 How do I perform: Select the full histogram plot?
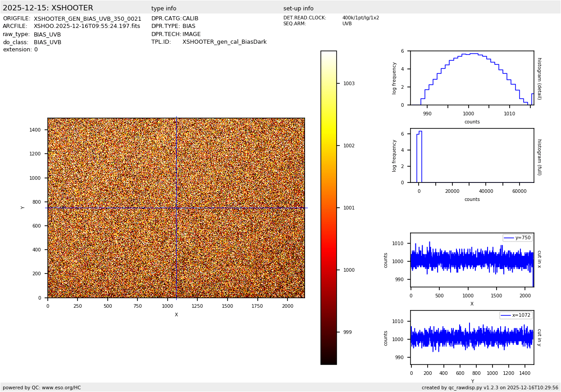click(x=472, y=155)
